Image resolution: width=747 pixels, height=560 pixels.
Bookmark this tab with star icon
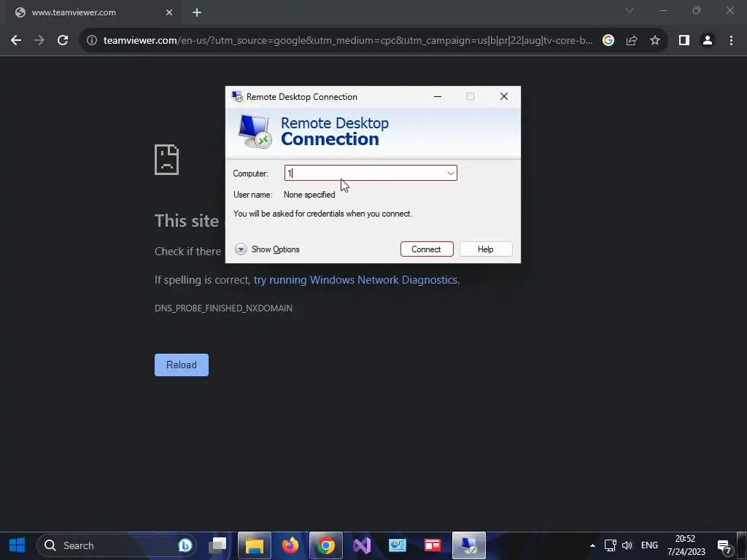coord(655,41)
